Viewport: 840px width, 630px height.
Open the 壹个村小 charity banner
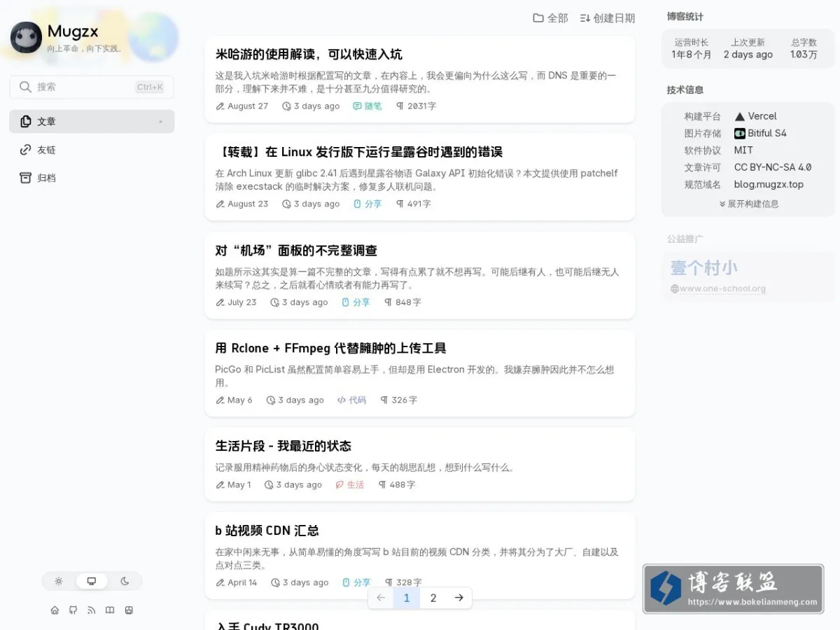click(748, 276)
